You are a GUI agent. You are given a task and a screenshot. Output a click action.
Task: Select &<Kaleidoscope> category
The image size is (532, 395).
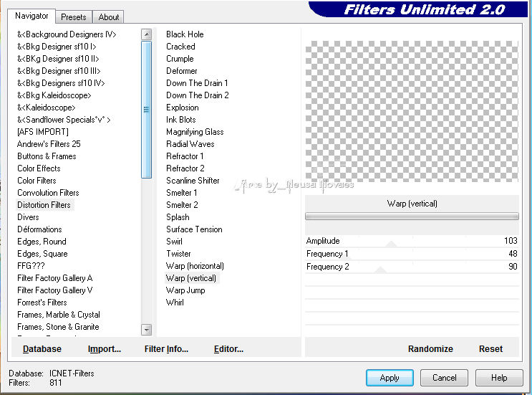pyautogui.click(x=46, y=108)
